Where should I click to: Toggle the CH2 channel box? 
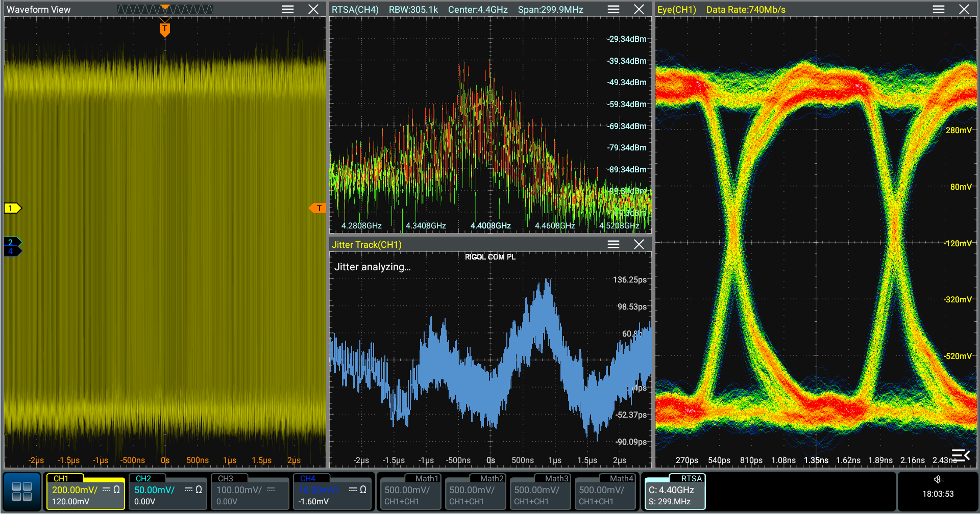click(167, 492)
